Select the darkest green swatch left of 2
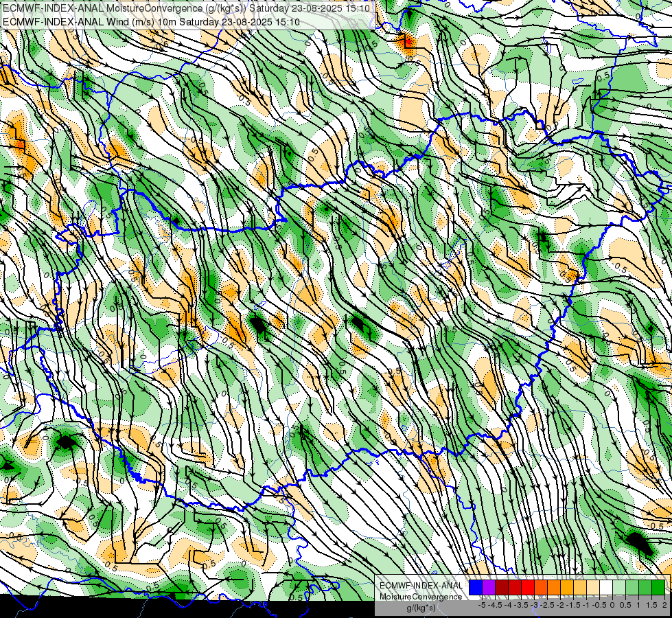 (x=658, y=587)
